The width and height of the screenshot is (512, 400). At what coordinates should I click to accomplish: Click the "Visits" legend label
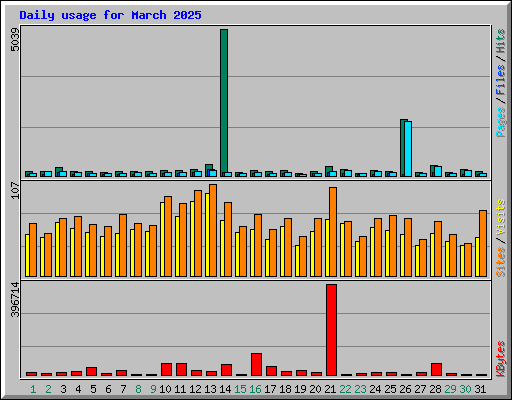(501, 218)
